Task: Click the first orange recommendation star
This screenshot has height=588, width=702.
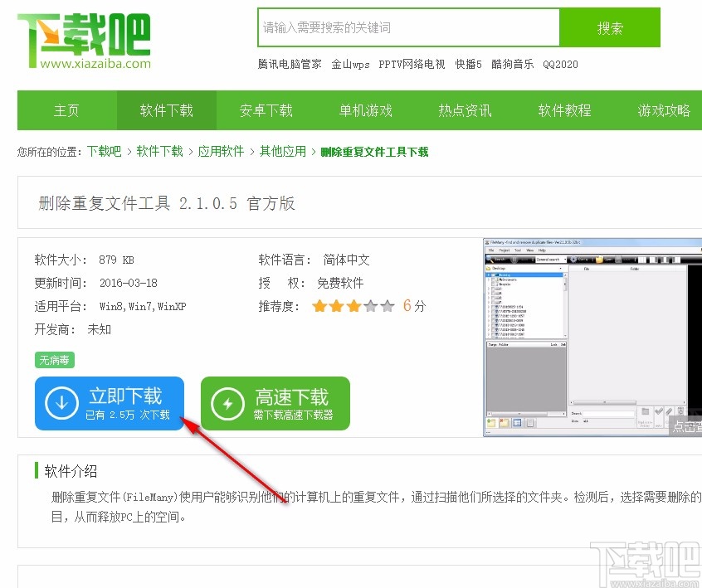Action: pos(320,305)
